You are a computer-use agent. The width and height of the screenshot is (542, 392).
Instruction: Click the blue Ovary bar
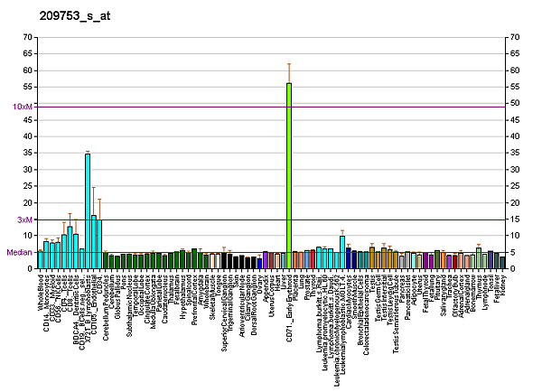259,264
